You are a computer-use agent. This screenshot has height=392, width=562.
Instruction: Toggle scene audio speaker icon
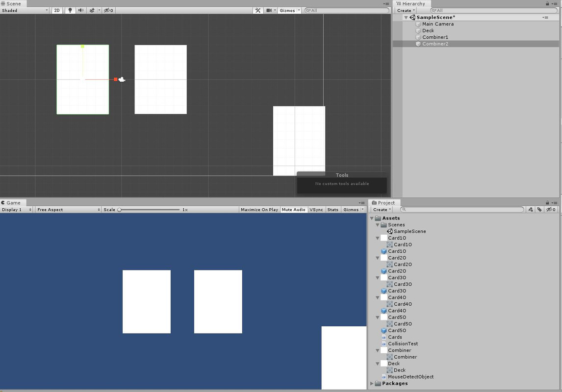80,10
